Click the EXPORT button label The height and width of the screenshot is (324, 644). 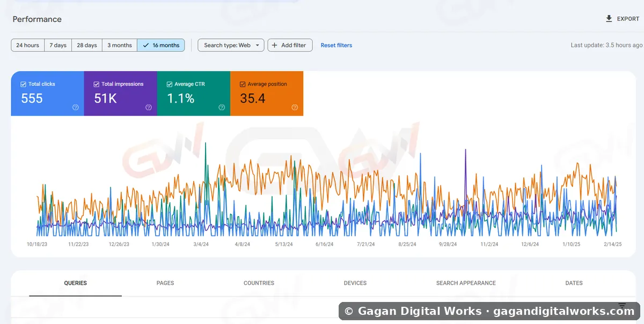628,19
